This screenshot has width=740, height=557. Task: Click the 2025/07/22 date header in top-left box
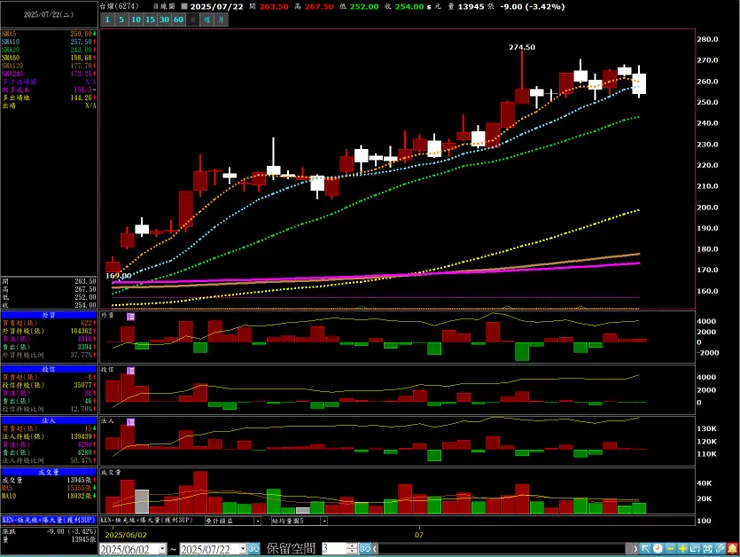[x=49, y=15]
